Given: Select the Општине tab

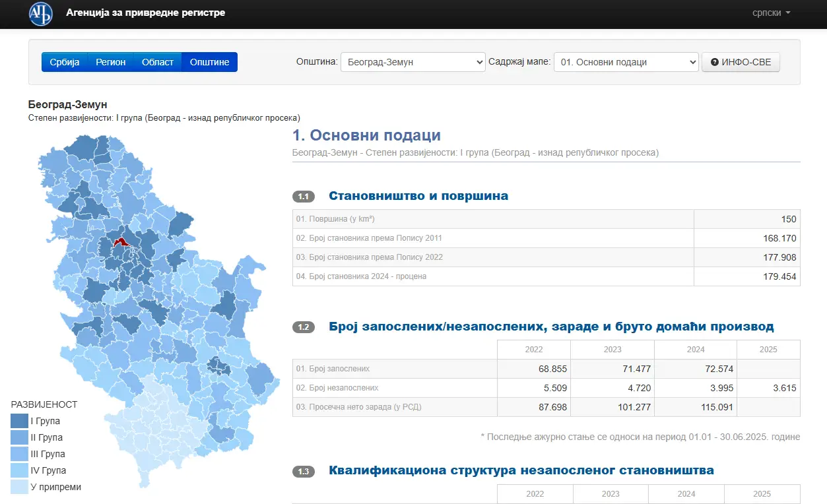Looking at the screenshot, I should (209, 62).
